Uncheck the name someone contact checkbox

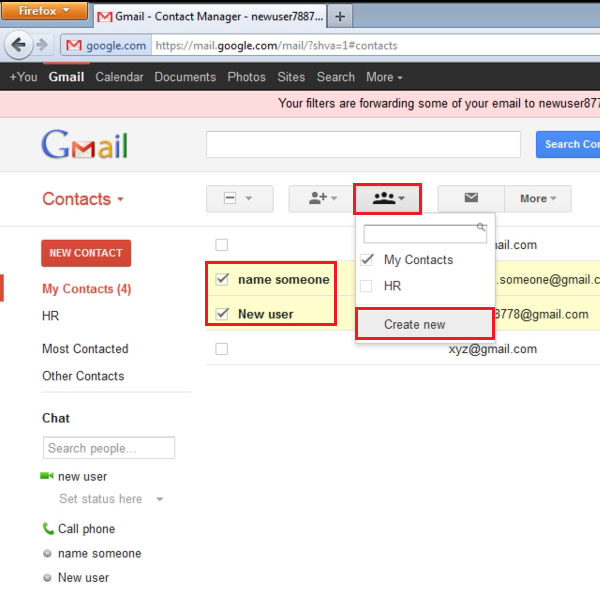222,279
